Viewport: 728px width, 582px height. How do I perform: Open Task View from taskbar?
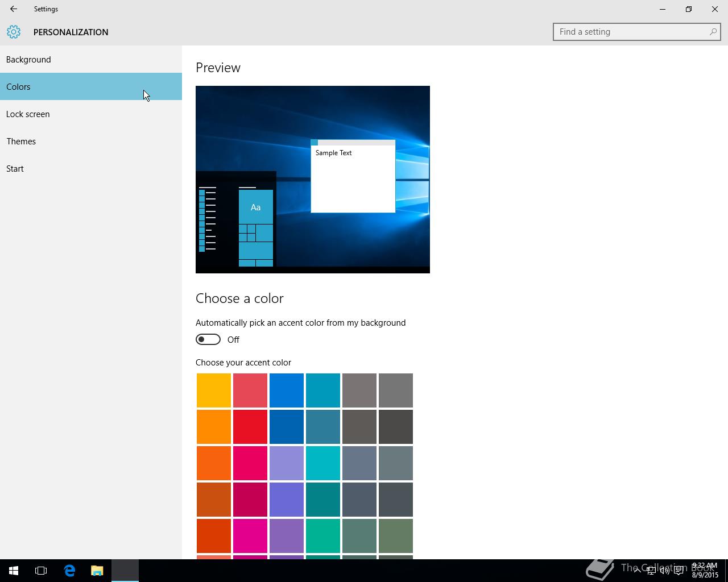coord(41,571)
